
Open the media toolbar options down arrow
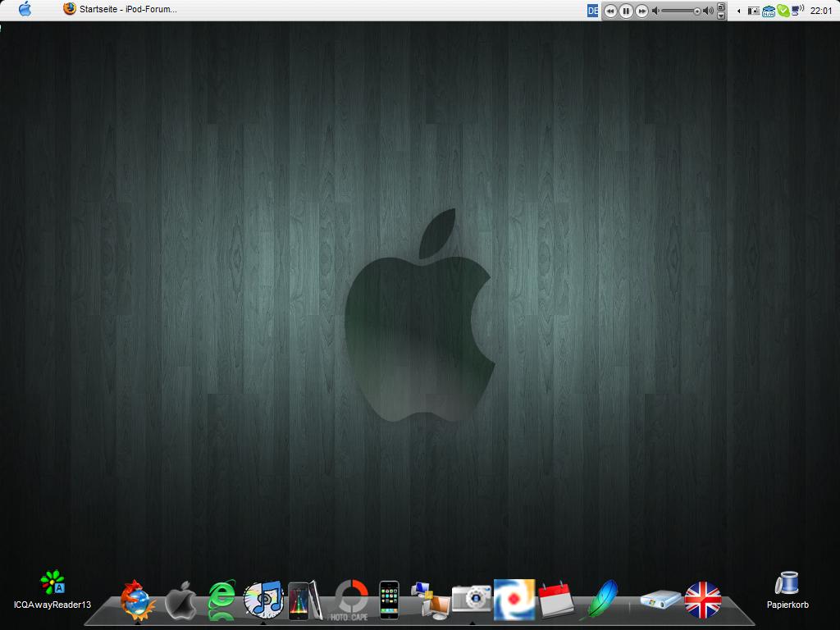pos(721,16)
